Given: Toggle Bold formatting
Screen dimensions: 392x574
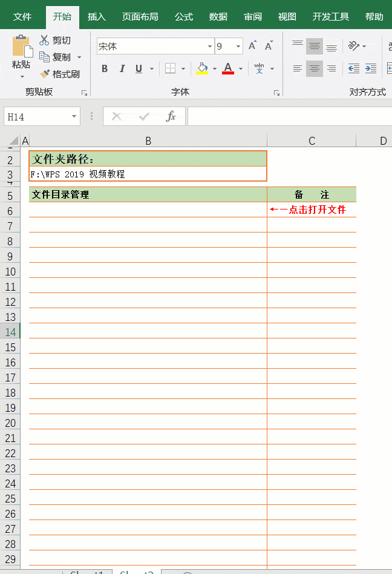Looking at the screenshot, I should [105, 69].
